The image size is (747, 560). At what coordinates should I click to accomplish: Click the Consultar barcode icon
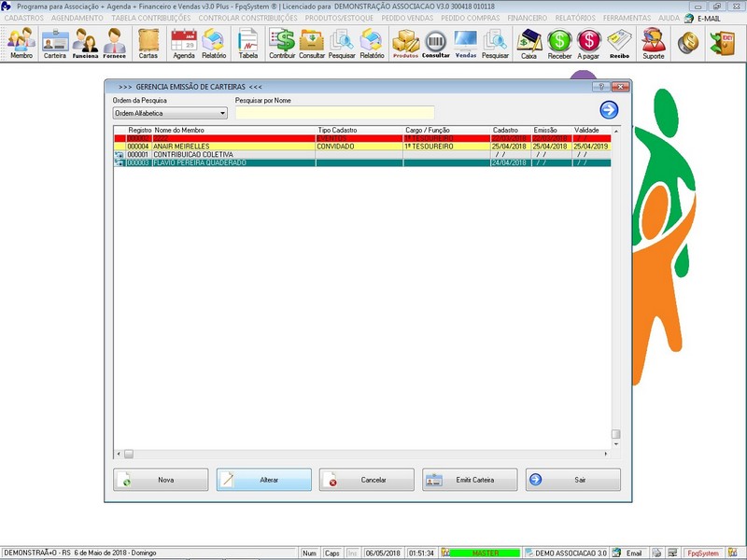click(435, 43)
